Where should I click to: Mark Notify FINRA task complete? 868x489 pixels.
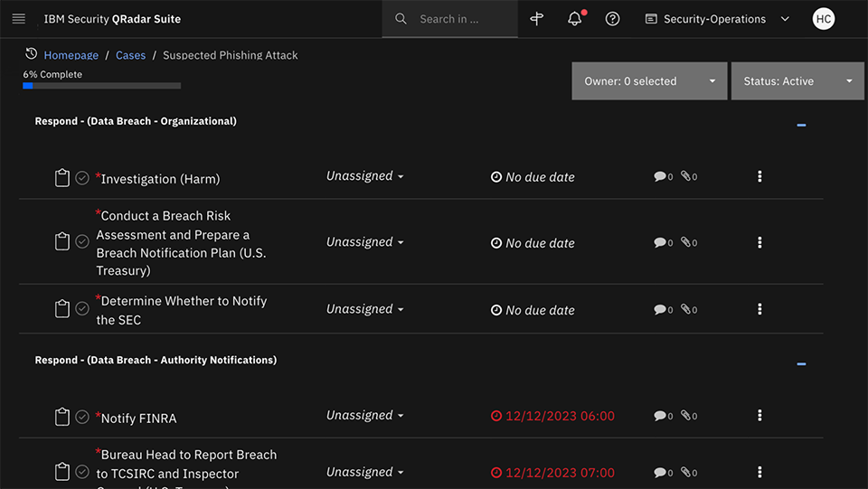(x=82, y=417)
